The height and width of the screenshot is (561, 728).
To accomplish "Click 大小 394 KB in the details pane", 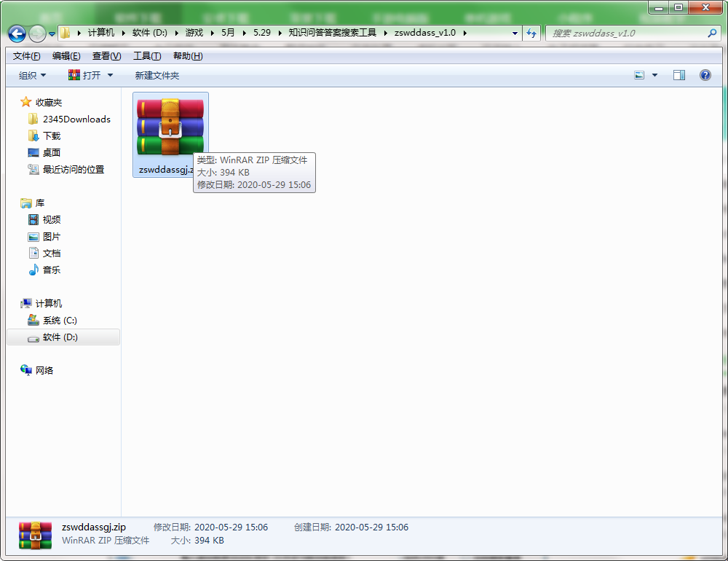I will pyautogui.click(x=197, y=541).
